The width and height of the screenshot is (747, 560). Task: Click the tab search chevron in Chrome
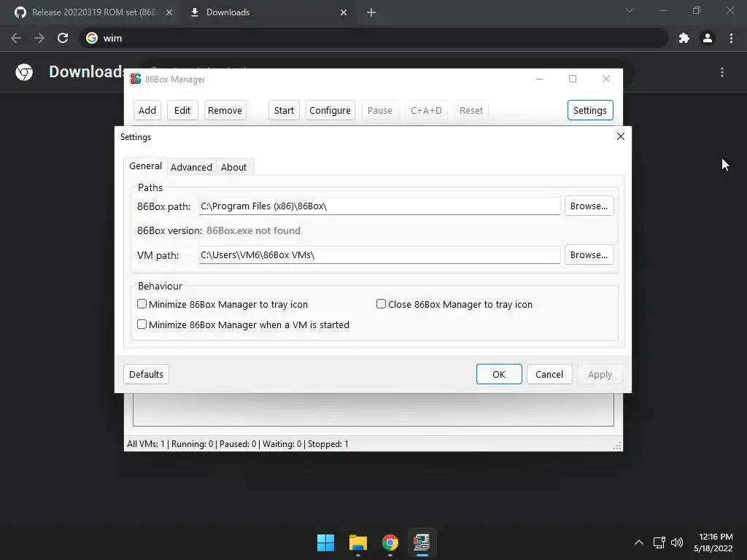(x=630, y=10)
